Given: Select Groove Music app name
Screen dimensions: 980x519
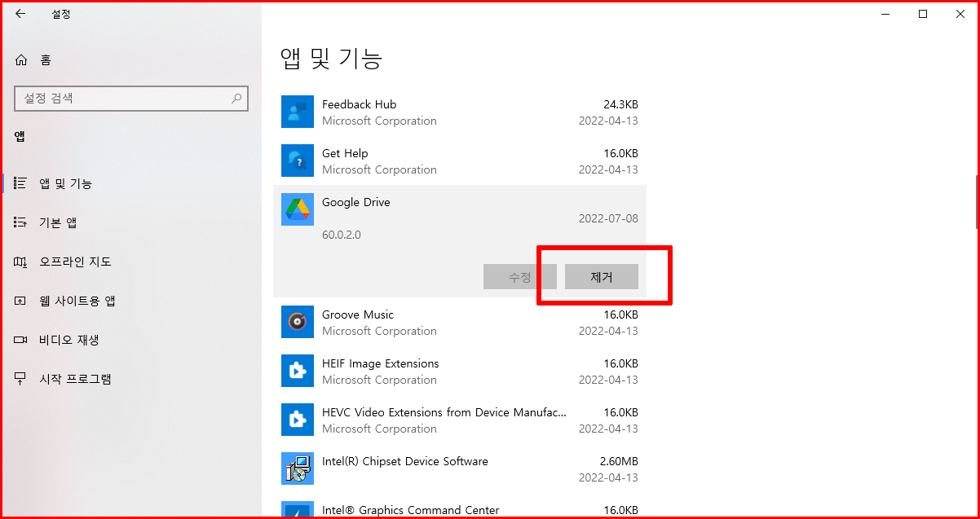Looking at the screenshot, I should pyautogui.click(x=358, y=314).
